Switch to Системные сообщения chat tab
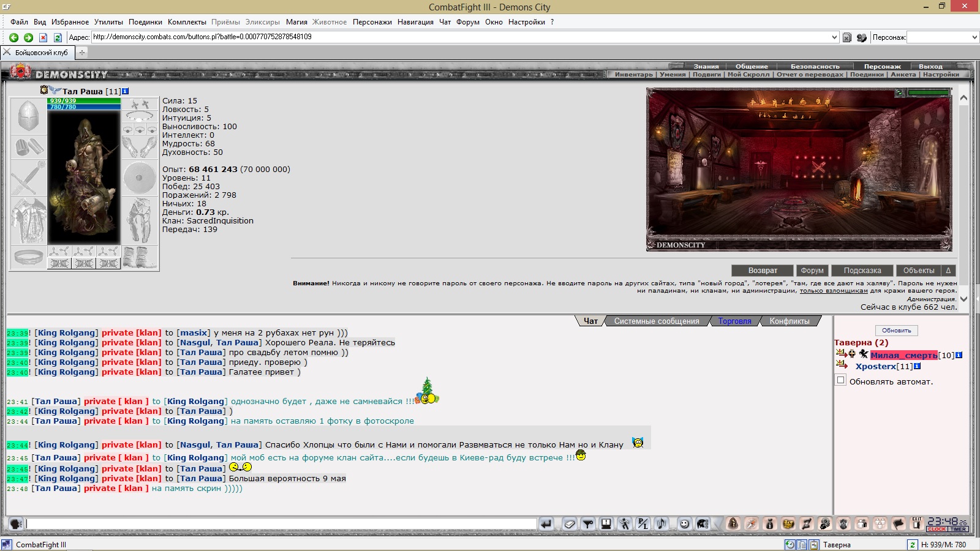The width and height of the screenshot is (980, 551). point(657,321)
